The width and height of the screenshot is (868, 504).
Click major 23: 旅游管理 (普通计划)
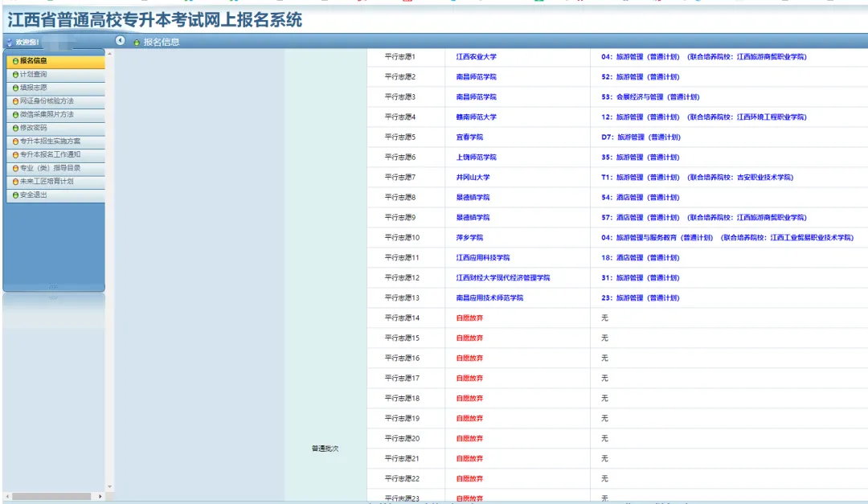pos(641,298)
